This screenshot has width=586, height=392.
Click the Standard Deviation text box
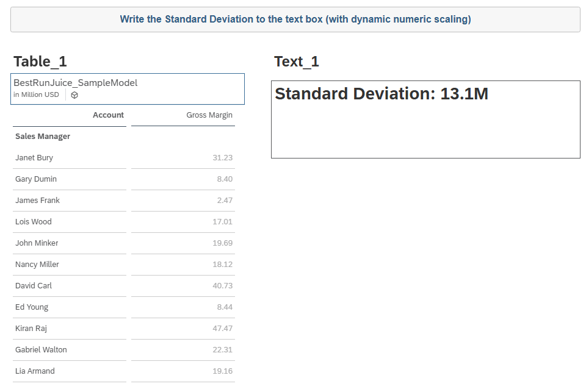(x=425, y=119)
